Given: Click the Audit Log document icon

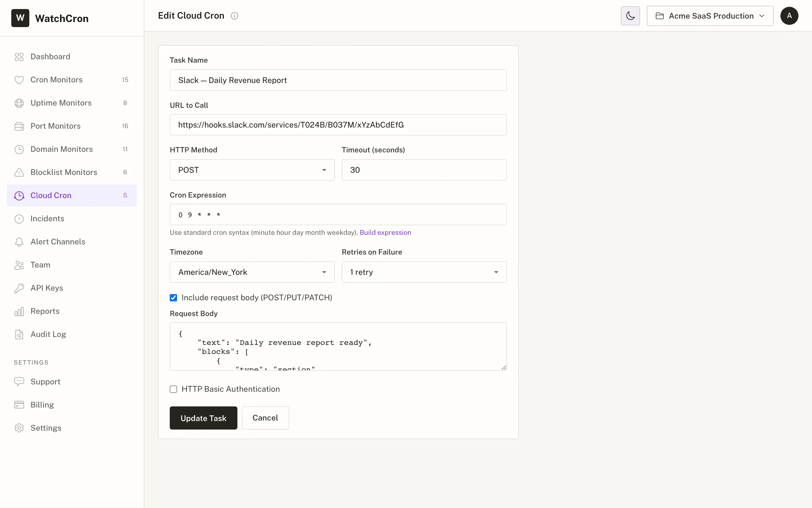Looking at the screenshot, I should [x=19, y=335].
